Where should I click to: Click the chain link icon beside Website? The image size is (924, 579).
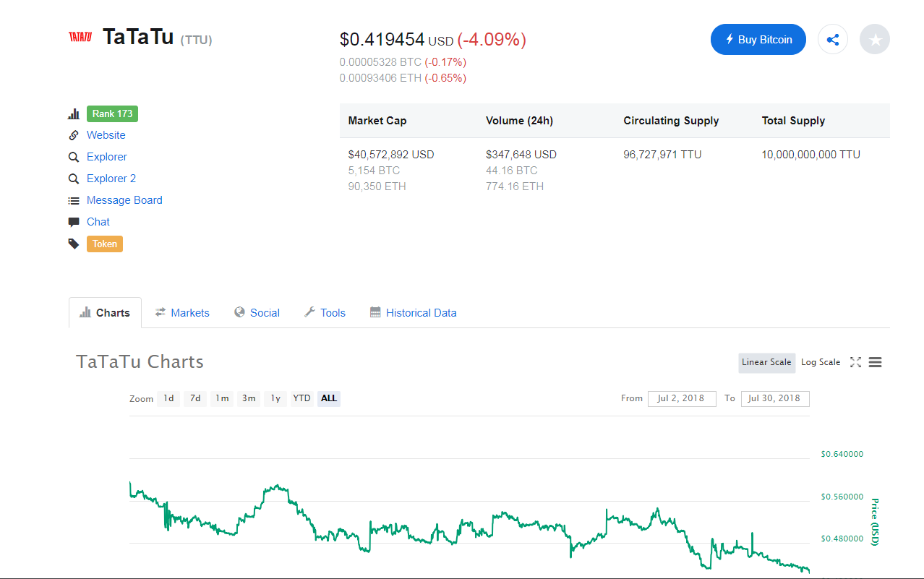[x=74, y=135]
